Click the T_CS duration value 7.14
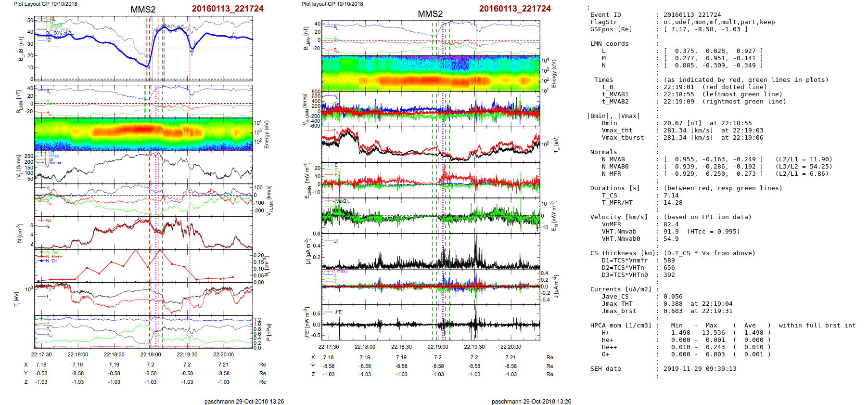The image size is (868, 405). (671, 196)
